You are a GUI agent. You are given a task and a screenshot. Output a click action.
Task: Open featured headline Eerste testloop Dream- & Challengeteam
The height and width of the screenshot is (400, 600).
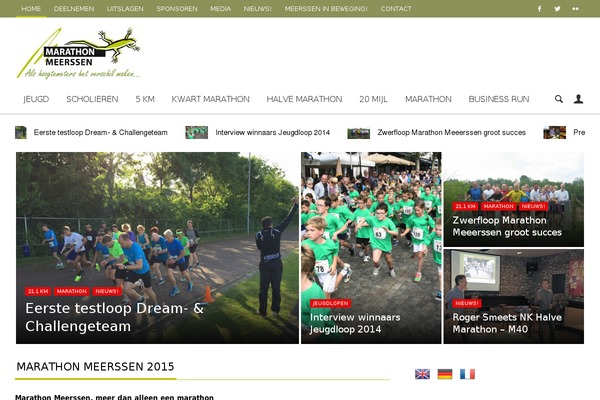tap(114, 317)
